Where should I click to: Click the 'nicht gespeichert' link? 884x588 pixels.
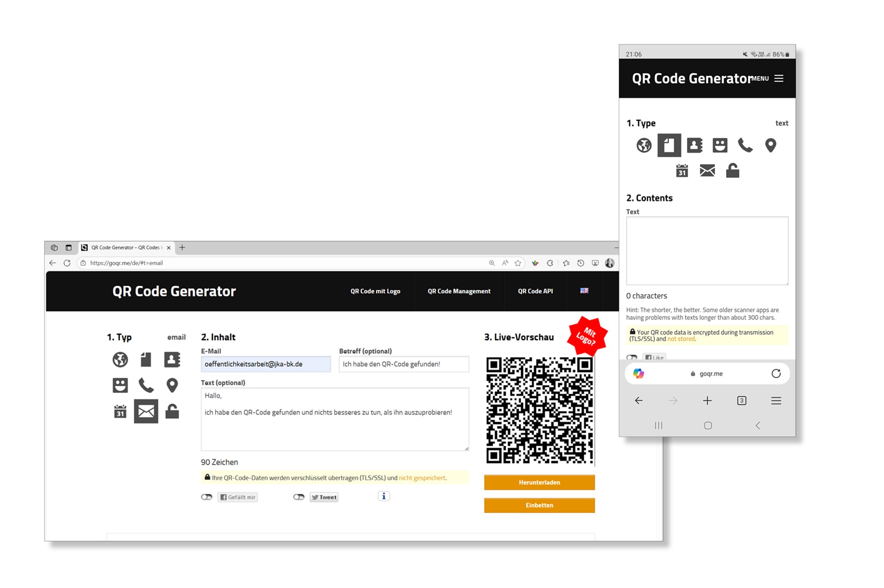[422, 478]
